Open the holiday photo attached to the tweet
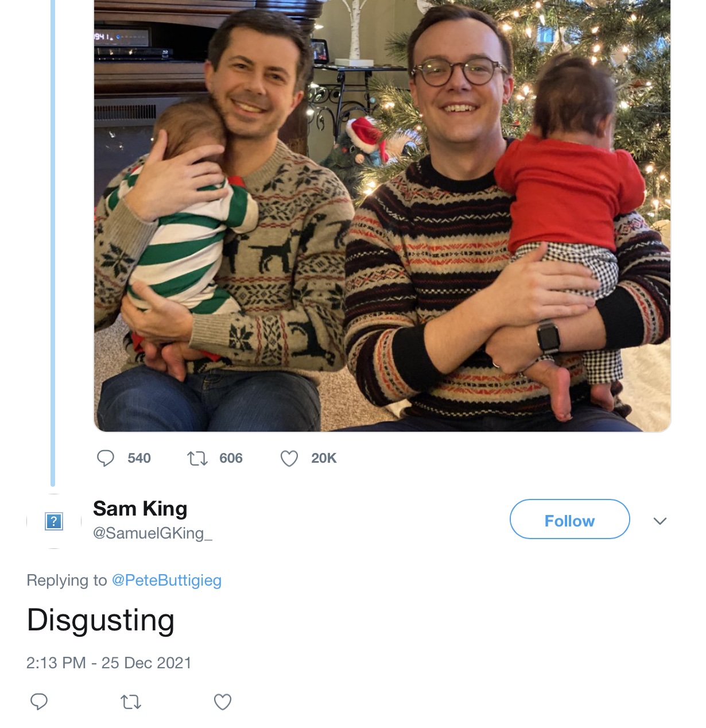Screen dimensions: 706x728 tap(382, 218)
